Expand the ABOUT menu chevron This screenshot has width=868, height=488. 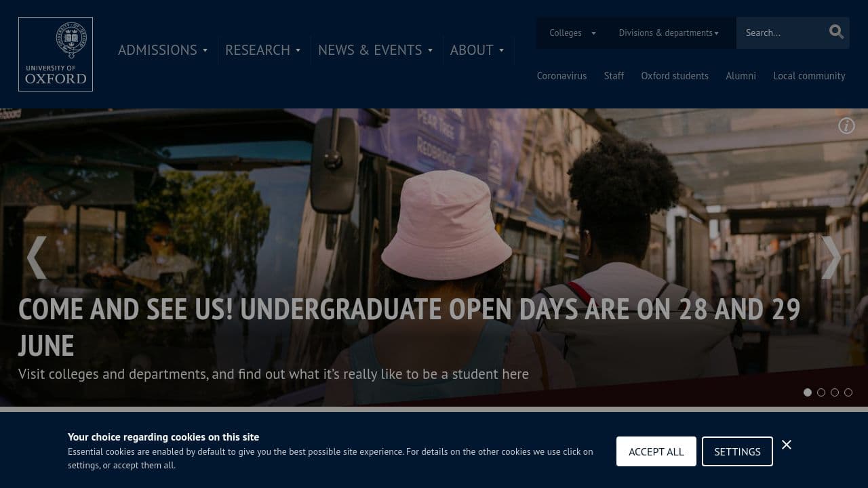click(501, 50)
